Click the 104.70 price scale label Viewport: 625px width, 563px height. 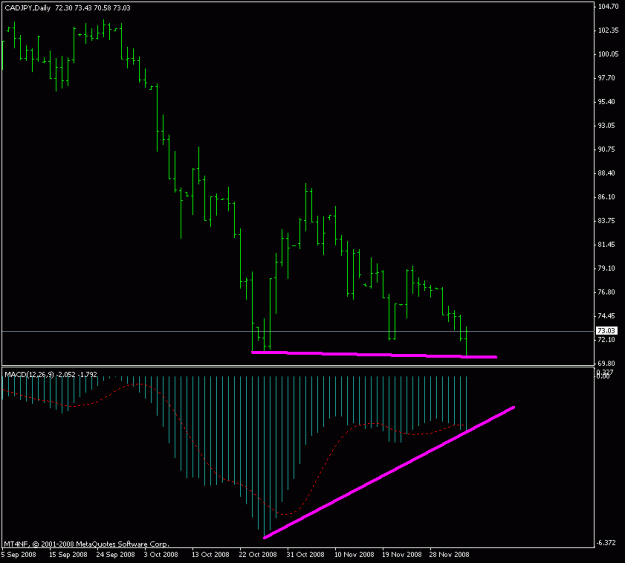pyautogui.click(x=606, y=7)
